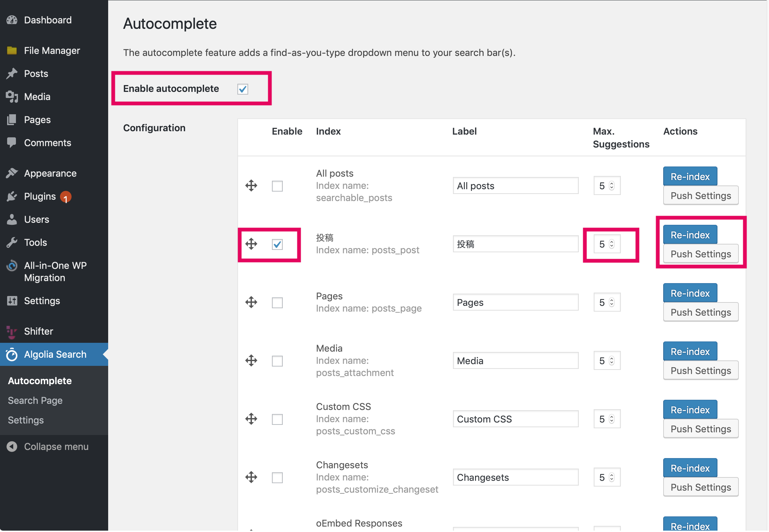This screenshot has width=769, height=532.
Task: Open the Algolia Settings submenu item
Action: click(x=26, y=420)
